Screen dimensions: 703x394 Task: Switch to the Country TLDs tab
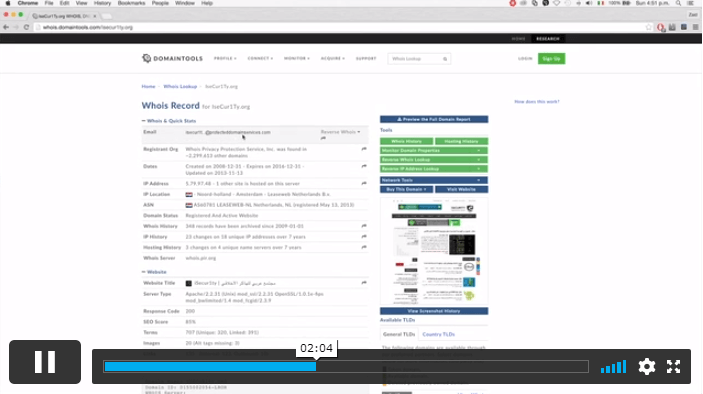click(x=438, y=334)
